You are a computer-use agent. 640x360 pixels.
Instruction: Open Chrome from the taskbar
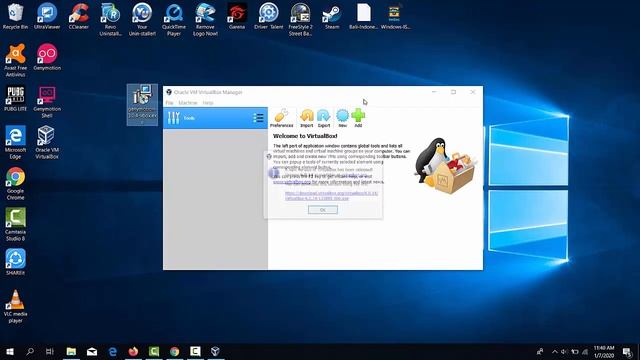pyautogui.click(x=175, y=351)
